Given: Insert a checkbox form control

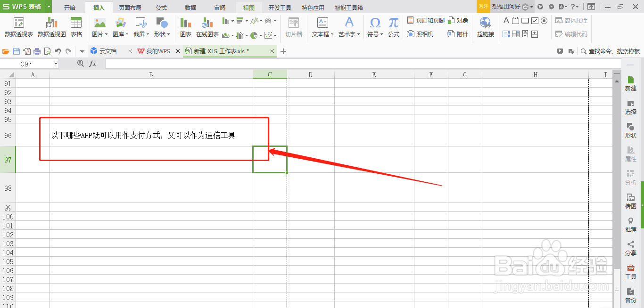Looking at the screenshot, I should pyautogui.click(x=535, y=21).
